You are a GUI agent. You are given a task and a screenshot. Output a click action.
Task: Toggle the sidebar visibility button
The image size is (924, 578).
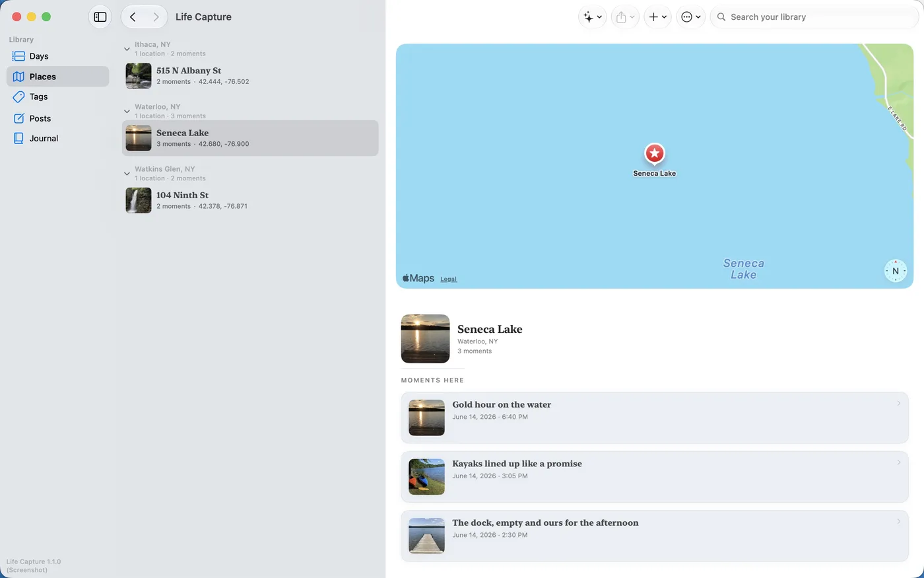[x=100, y=17]
